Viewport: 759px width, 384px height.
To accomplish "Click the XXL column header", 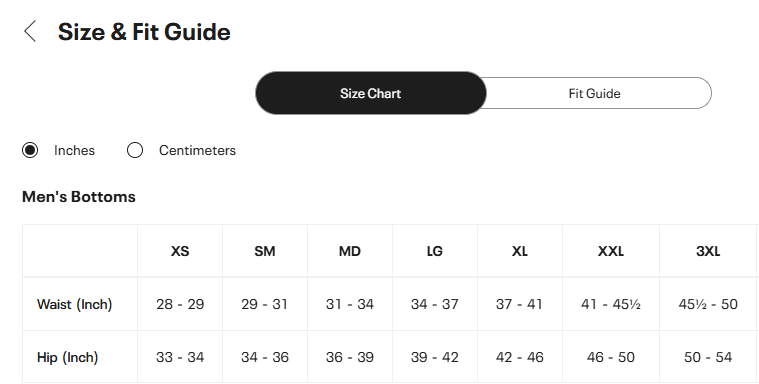I will 611,251.
